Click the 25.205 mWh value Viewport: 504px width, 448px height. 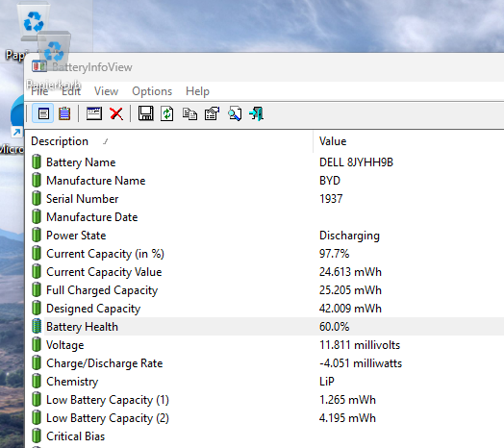click(x=350, y=290)
